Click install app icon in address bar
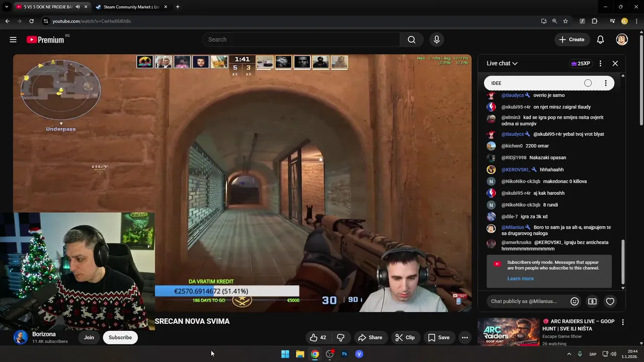The height and width of the screenshot is (362, 644). pyautogui.click(x=544, y=21)
